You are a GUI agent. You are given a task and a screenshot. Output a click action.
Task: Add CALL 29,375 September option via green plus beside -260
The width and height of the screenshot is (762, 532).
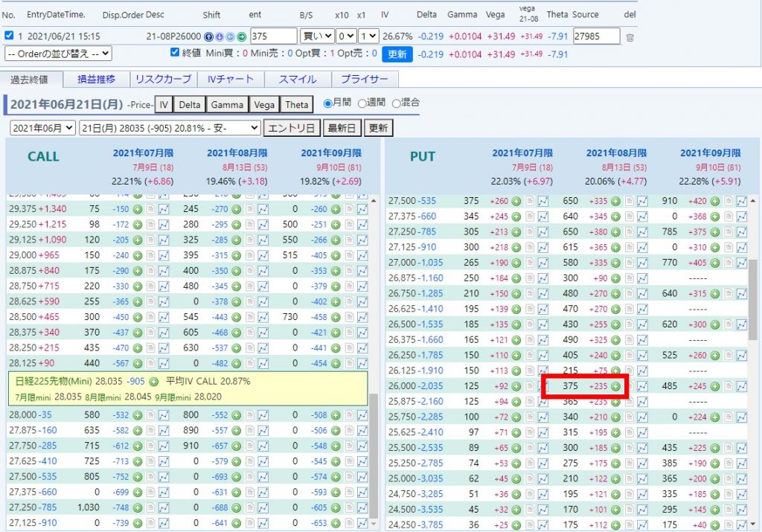[336, 209]
